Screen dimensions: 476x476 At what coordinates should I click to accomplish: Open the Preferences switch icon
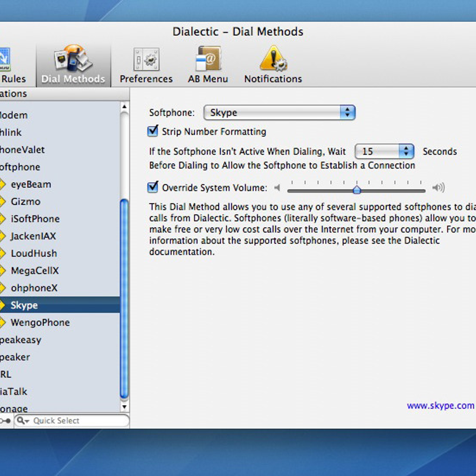[x=146, y=59]
